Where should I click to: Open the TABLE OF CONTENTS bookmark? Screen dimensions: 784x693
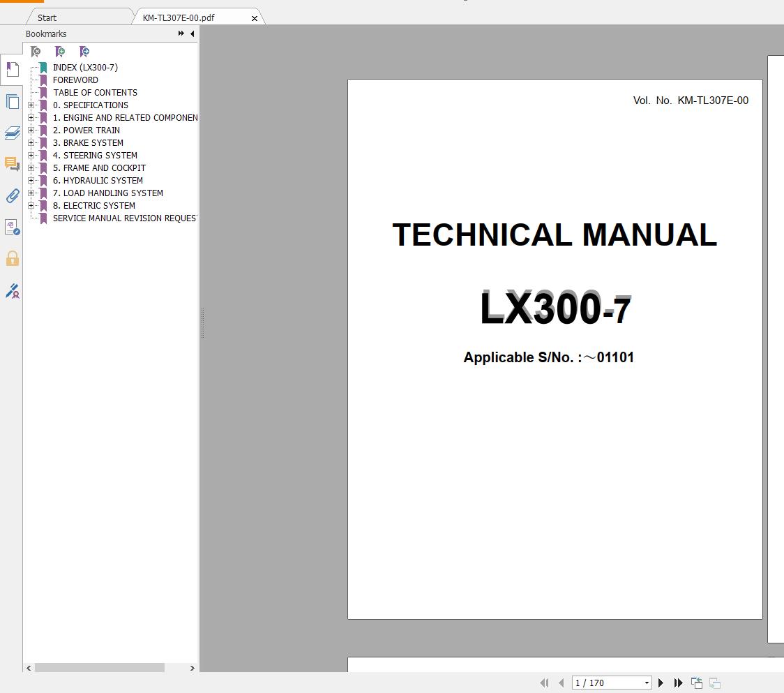95,93
